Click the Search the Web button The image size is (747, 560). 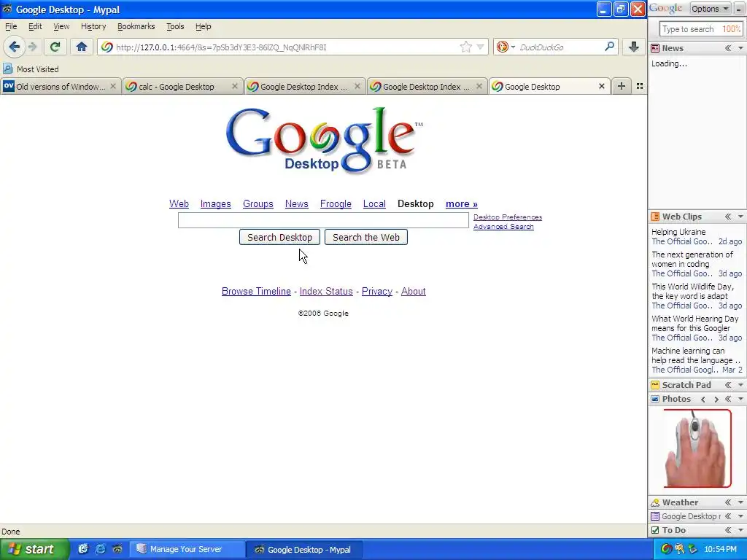366,237
